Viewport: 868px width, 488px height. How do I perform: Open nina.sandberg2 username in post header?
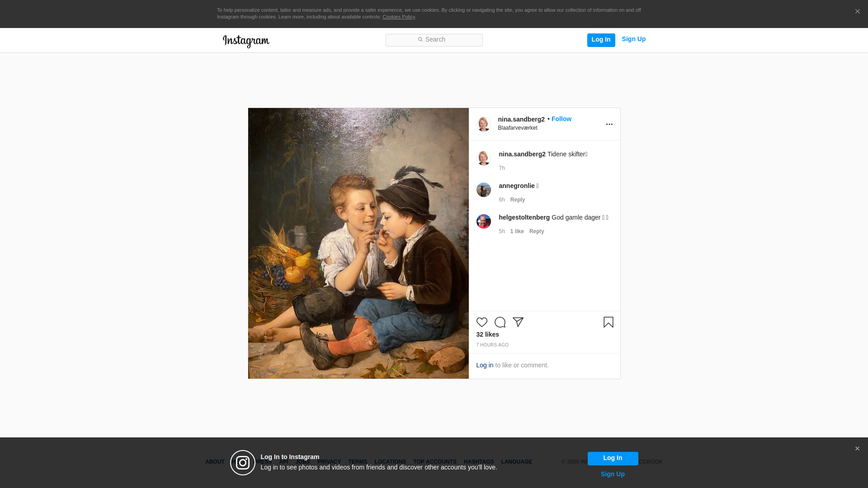click(x=521, y=119)
